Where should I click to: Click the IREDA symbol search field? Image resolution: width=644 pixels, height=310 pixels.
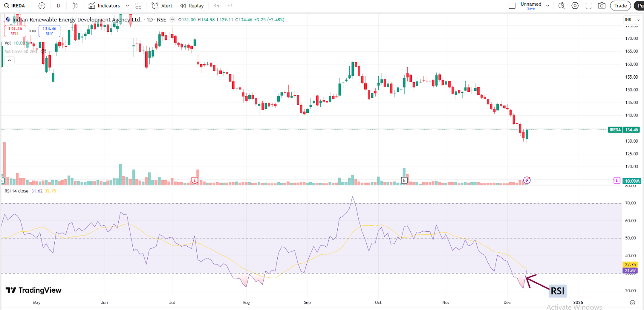[15, 6]
